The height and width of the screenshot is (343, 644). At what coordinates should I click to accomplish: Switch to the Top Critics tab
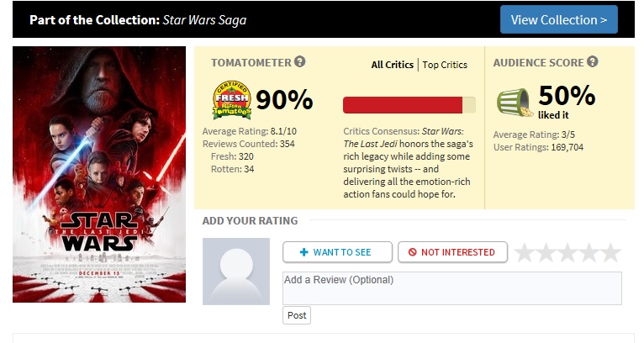click(x=445, y=65)
